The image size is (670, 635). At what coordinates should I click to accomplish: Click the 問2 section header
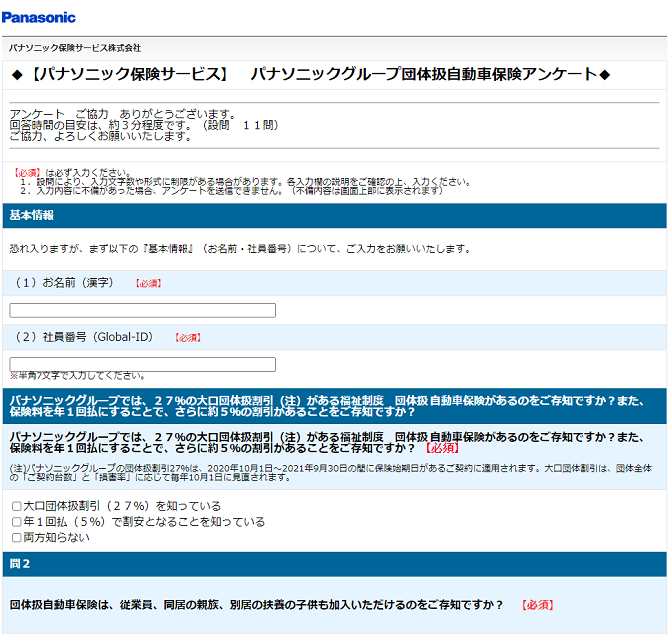point(335,564)
